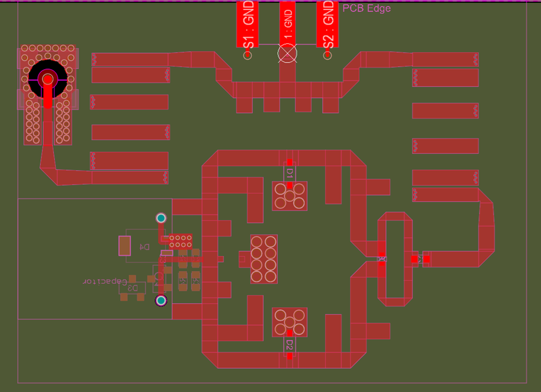The width and height of the screenshot is (541, 392).
Task: Select the S2 : GND pad
Action: [x=328, y=24]
